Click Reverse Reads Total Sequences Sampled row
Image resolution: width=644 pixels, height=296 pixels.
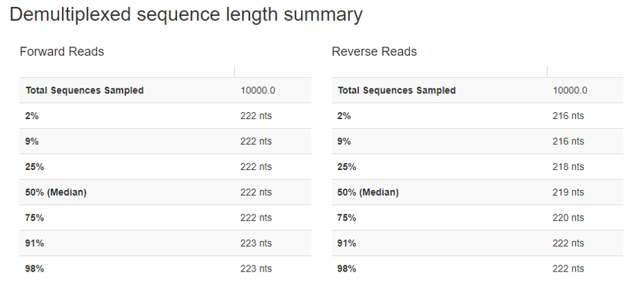(397, 91)
